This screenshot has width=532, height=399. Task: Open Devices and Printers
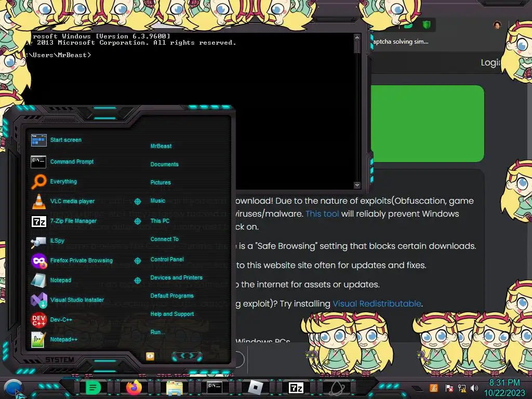177,277
